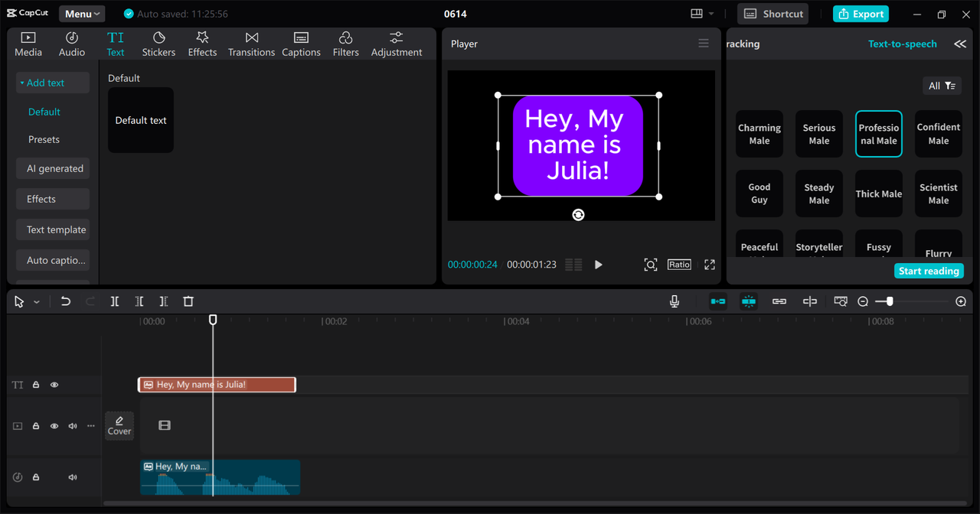
Task: Select Presets in the text sidebar
Action: point(44,139)
